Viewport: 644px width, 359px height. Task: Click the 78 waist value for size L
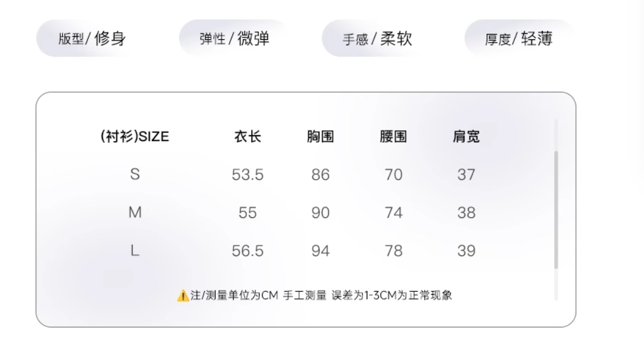point(393,251)
